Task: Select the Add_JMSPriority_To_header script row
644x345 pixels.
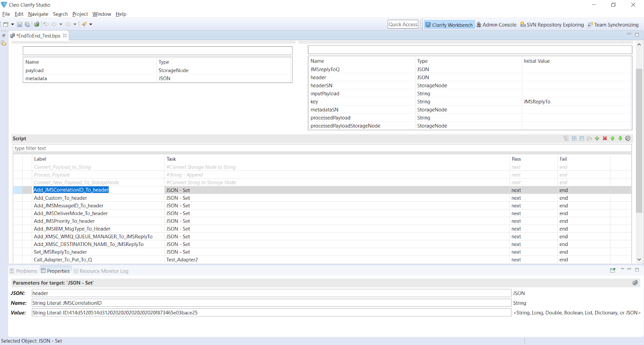Action: [322, 221]
